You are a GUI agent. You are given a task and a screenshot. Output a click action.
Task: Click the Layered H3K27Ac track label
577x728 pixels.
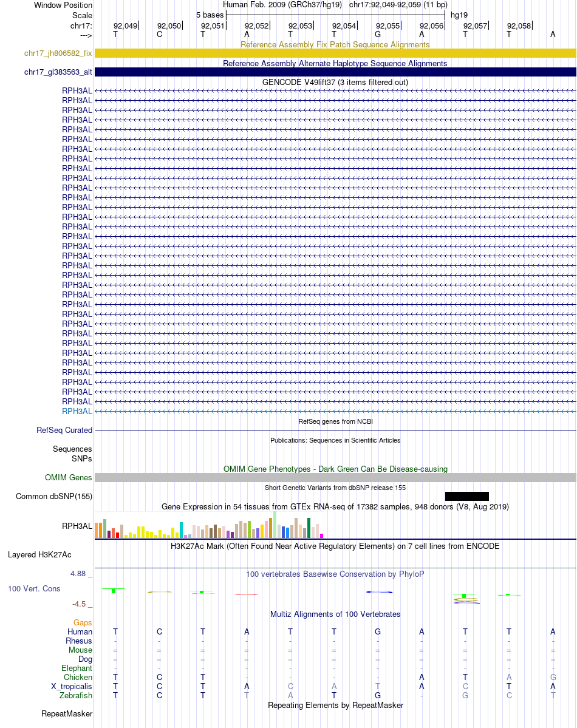[x=39, y=555]
